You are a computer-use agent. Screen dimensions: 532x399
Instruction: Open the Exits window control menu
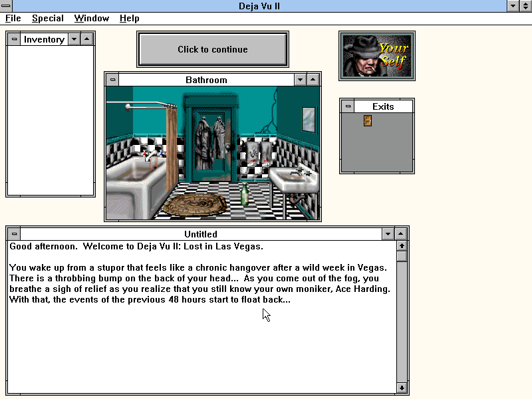pos(347,106)
